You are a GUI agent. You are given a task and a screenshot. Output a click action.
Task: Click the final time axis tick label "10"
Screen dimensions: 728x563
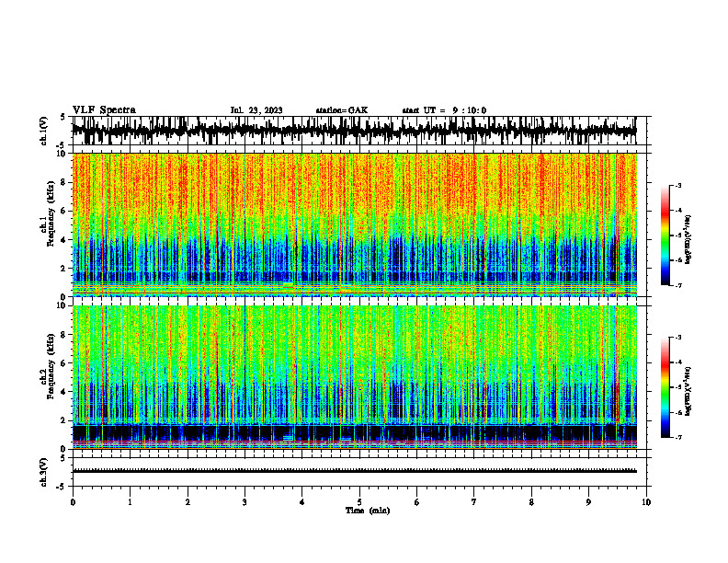(x=646, y=502)
